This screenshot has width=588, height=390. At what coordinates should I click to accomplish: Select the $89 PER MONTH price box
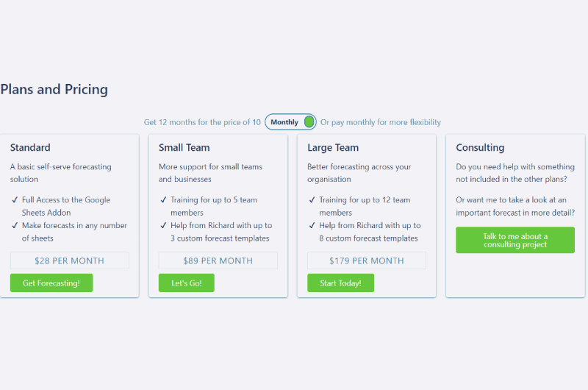(218, 260)
